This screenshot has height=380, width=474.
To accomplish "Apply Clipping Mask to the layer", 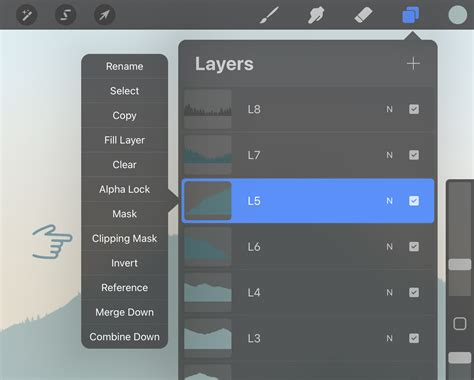I will point(124,239).
